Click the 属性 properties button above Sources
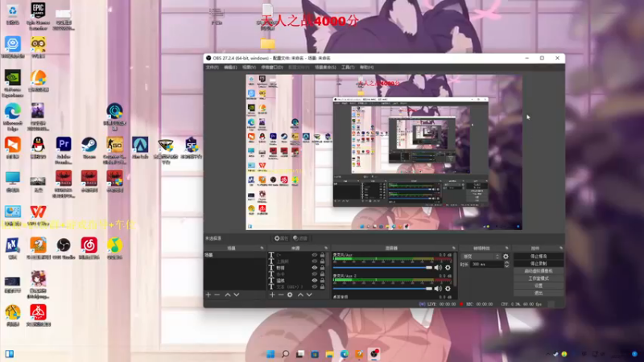The image size is (644, 362). [281, 238]
